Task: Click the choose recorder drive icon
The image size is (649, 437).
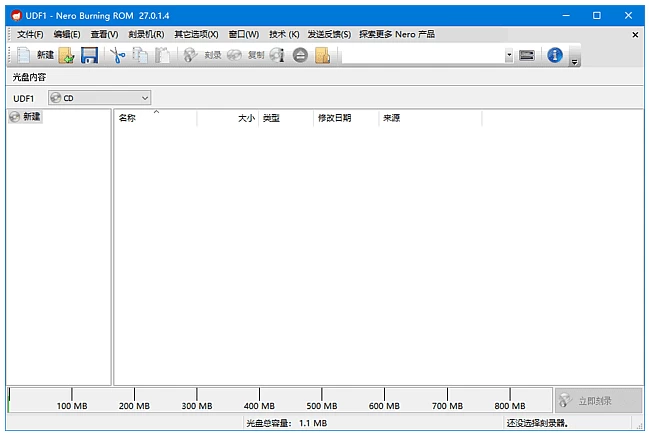Action: [x=527, y=56]
